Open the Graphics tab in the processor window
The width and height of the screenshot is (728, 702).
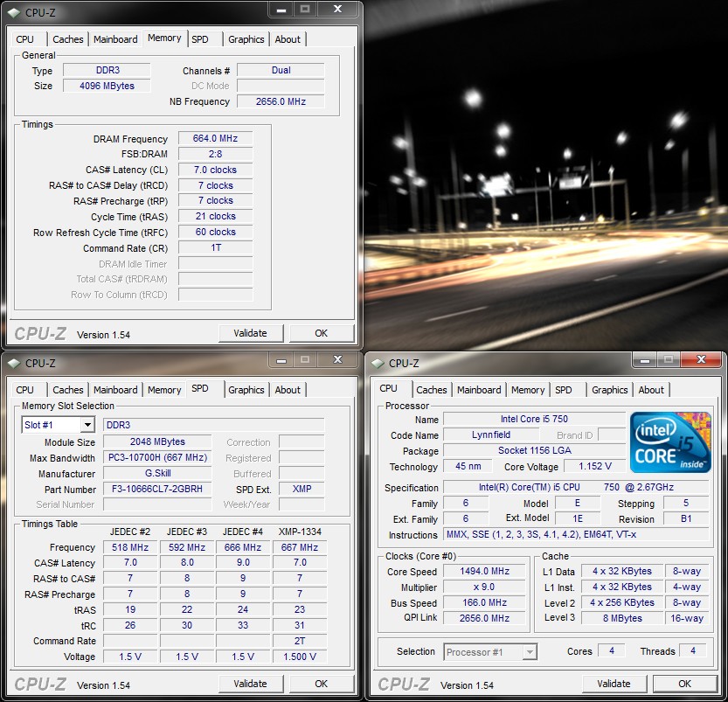610,390
